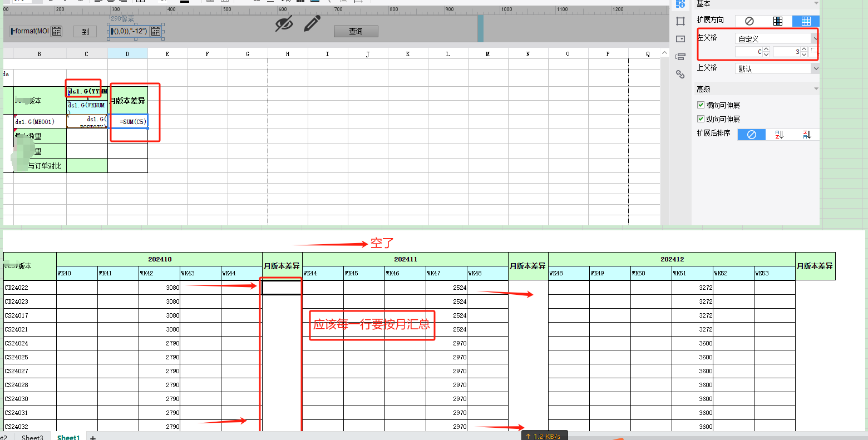The image size is (868, 440).
Task: Click the 202411 month header in preview
Action: 406,259
